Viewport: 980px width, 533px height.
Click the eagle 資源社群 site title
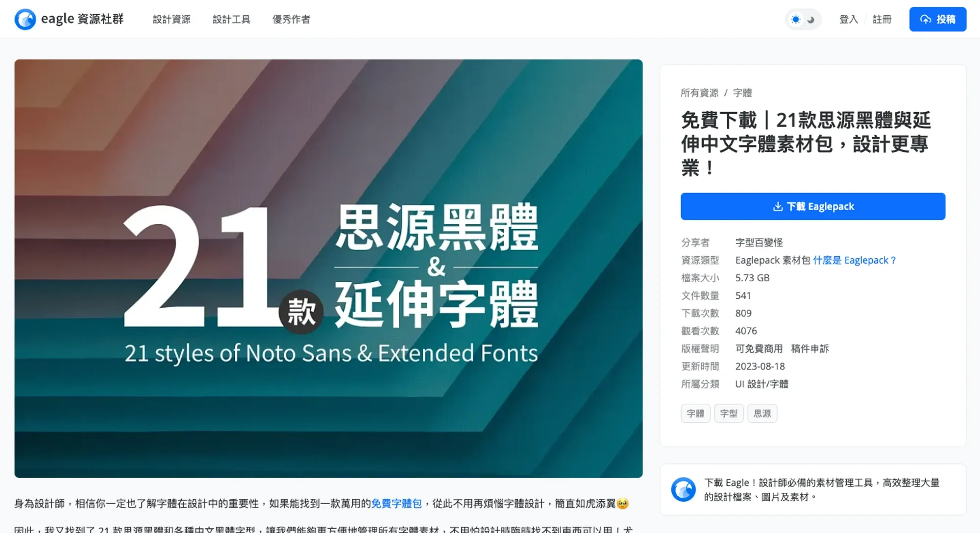pyautogui.click(x=82, y=19)
